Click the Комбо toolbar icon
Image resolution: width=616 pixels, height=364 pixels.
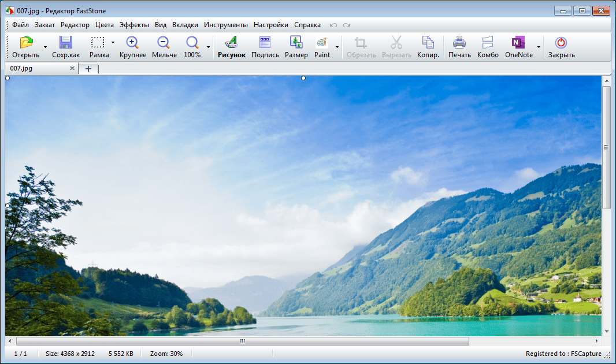(488, 42)
